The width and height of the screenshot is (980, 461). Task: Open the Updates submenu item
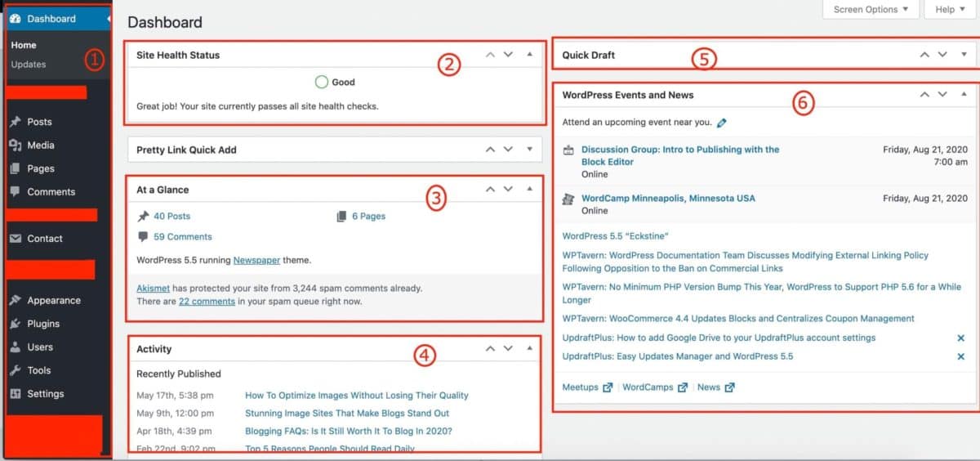click(29, 65)
